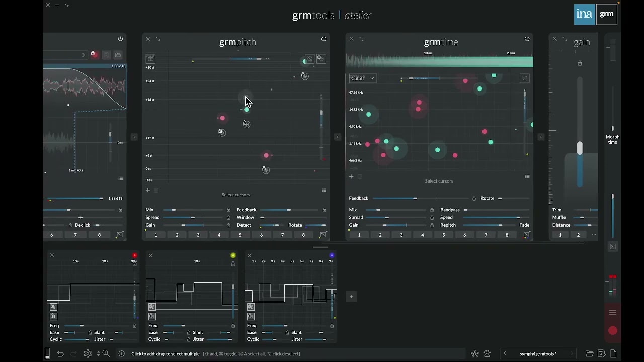644x362 pixels.
Task: Click the Fade label in grmtime
Action: point(524,225)
